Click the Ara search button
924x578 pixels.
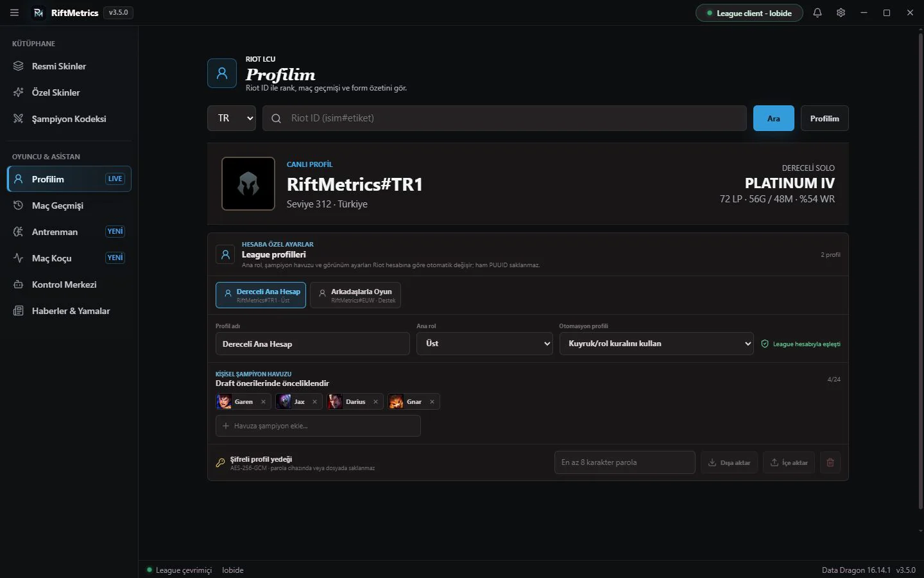[x=774, y=118]
